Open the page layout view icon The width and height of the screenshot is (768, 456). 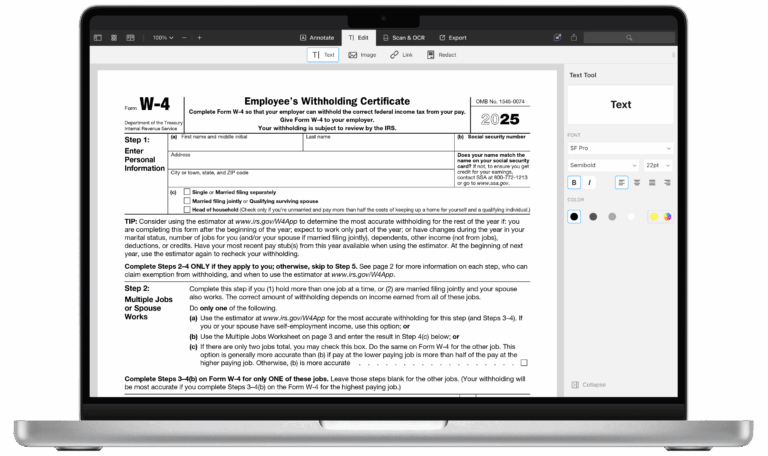click(130, 38)
